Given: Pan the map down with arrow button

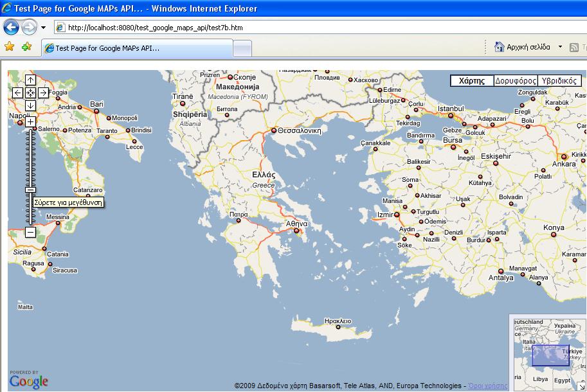Looking at the screenshot, I should tap(30, 105).
